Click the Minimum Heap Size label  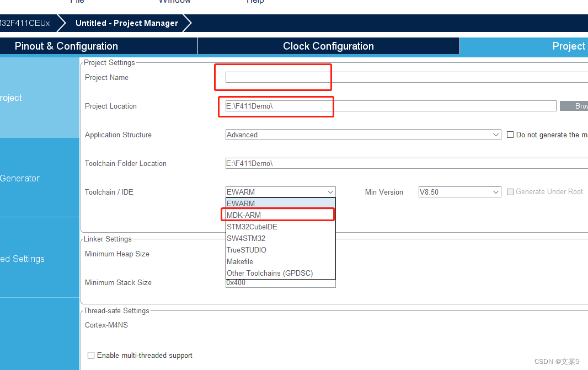coord(117,254)
